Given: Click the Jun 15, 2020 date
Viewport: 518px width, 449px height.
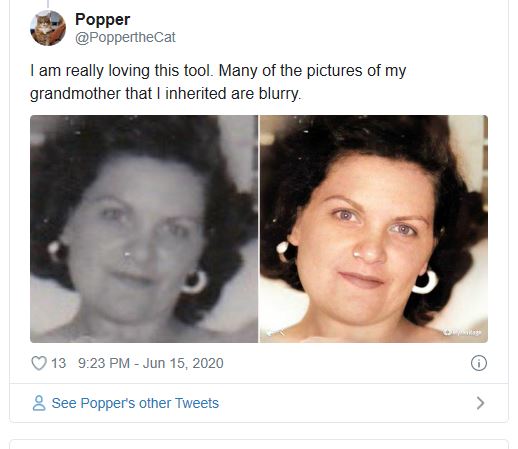Looking at the screenshot, I should 183,363.
